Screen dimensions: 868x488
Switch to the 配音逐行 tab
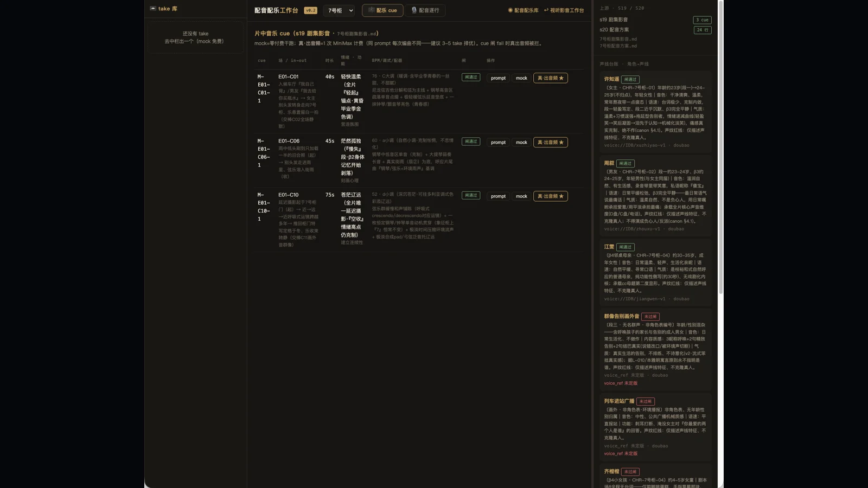click(425, 10)
